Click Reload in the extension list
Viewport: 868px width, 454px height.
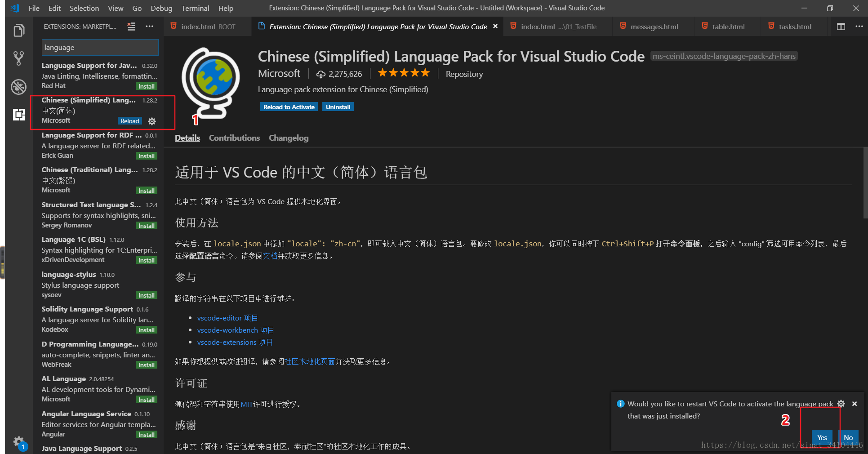pos(130,121)
